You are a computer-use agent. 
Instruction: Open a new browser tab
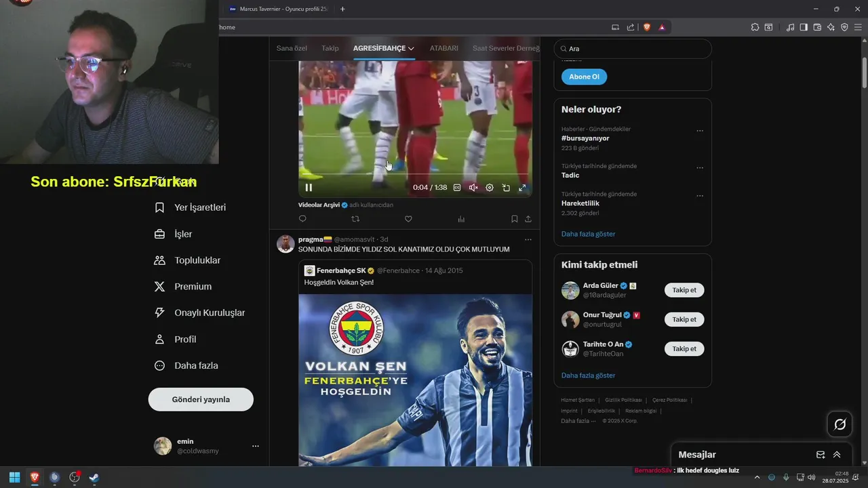point(342,9)
